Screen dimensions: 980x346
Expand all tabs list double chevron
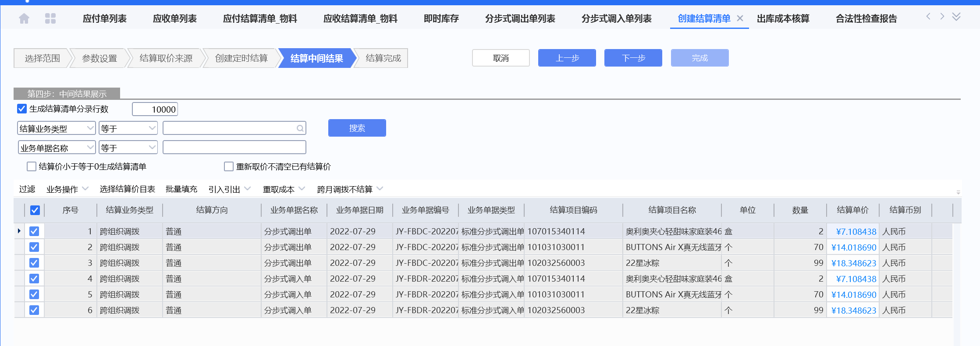[x=956, y=17]
